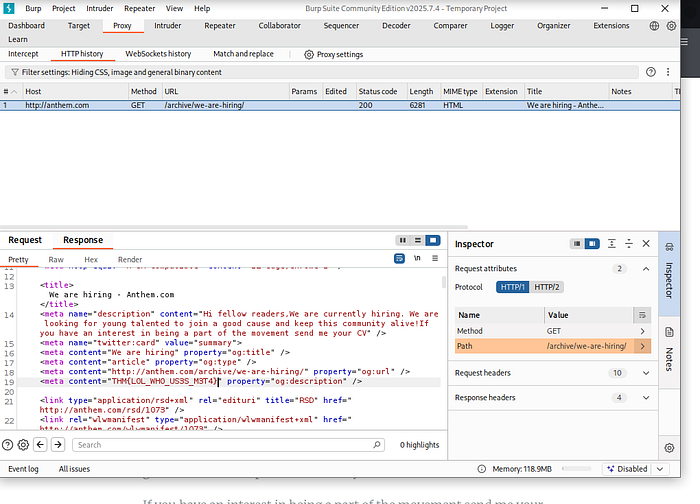Go to previous search match arrow
This screenshot has width=700, height=504.
pyautogui.click(x=40, y=445)
